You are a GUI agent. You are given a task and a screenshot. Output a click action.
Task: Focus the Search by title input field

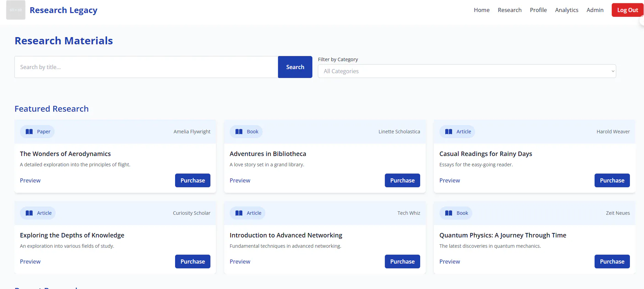point(146,67)
